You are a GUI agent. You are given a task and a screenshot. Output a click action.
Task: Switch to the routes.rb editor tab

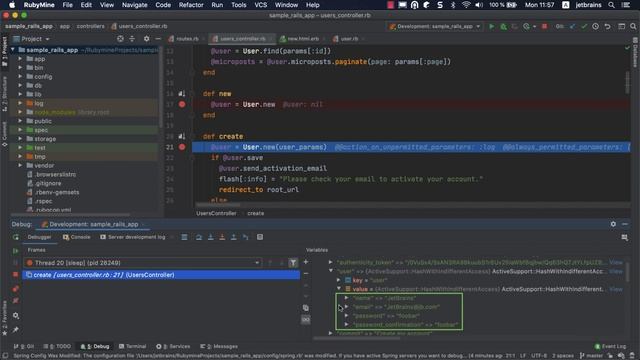click(183, 39)
